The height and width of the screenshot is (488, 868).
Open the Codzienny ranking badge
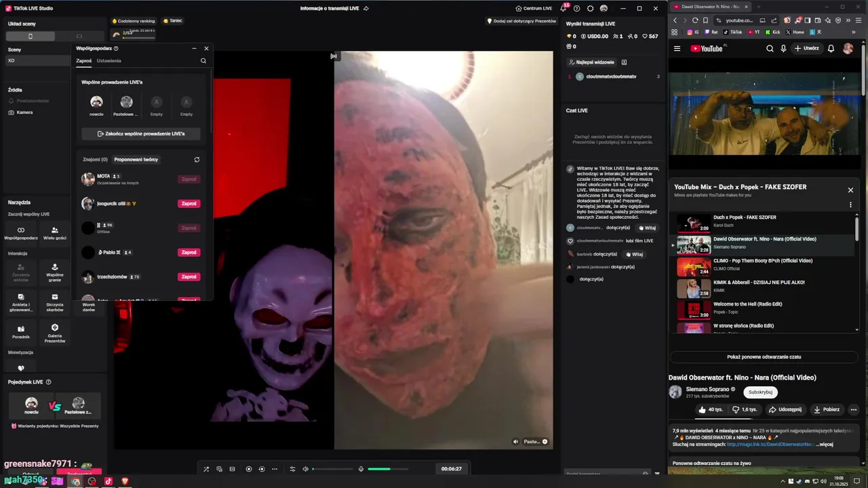point(134,21)
